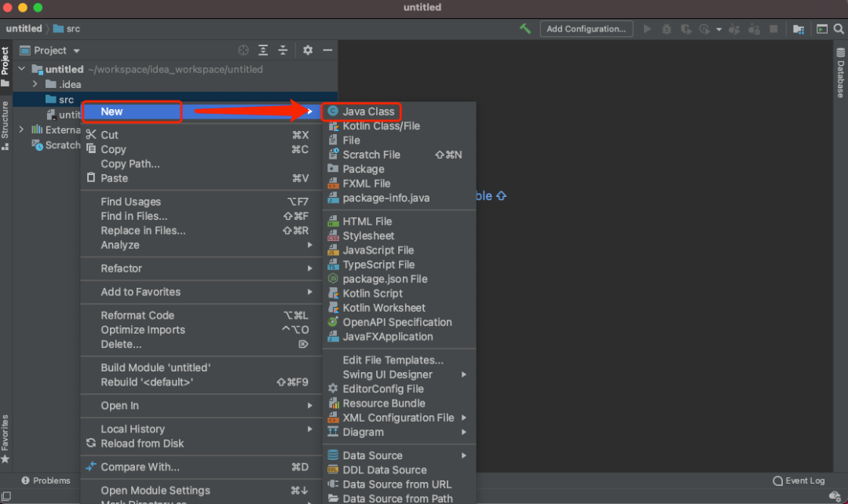
Task: Click the Run play icon in toolbar
Action: (647, 29)
